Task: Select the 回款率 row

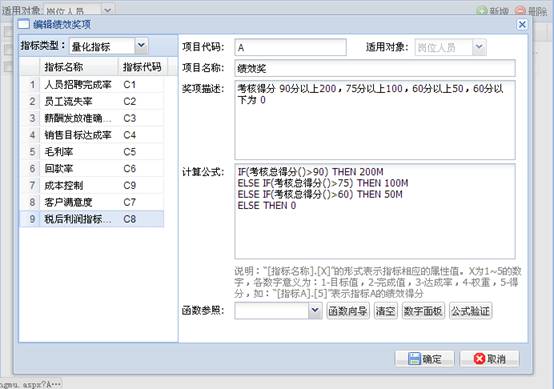Action: click(92, 169)
